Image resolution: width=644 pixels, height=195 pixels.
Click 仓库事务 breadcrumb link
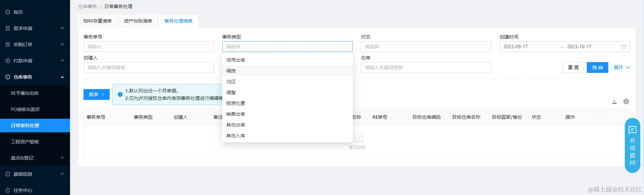point(88,6)
